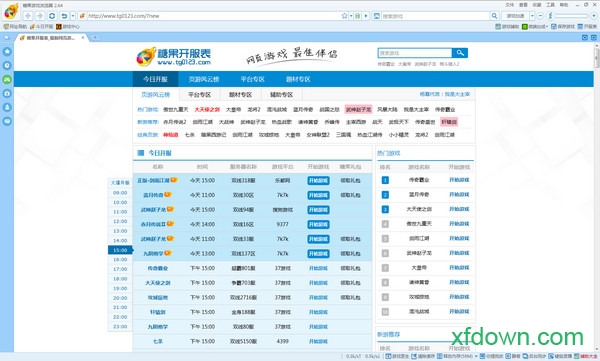Viewport: 600px width, 361px height.
Task: Select 平台专区 in the blue navigation bar
Action: 253,79
